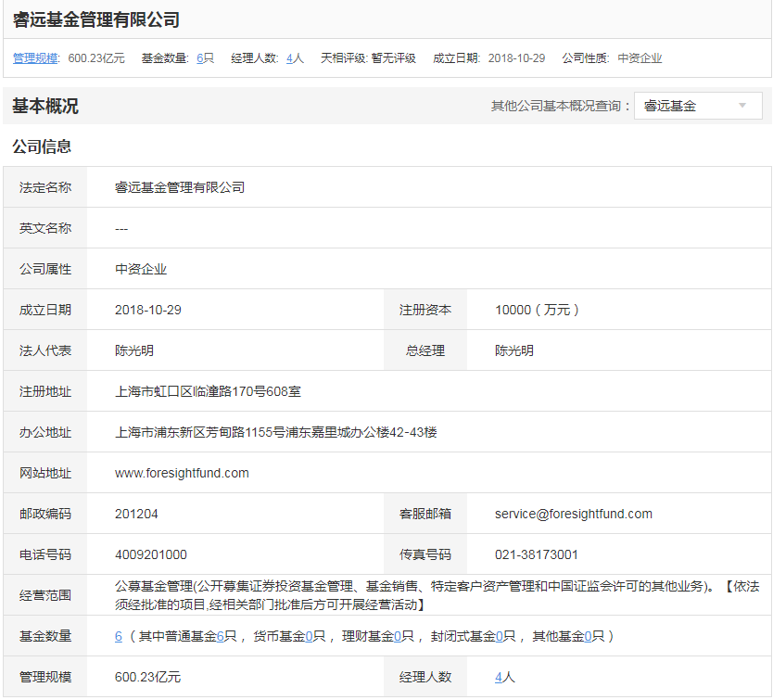This screenshot has width=773, height=700.
Task: Click the phone number 4009201000
Action: (151, 554)
